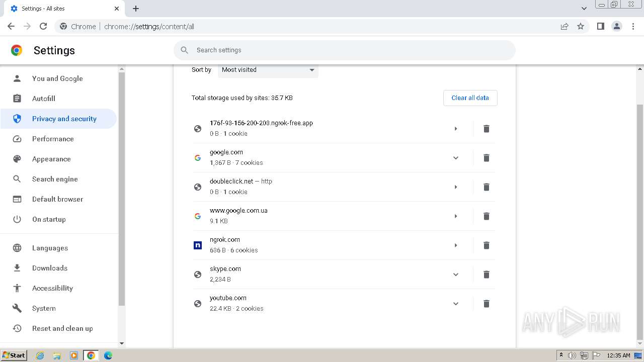Open Microsoft Edge from taskbar
The width and height of the screenshot is (644, 362).
[x=108, y=355]
